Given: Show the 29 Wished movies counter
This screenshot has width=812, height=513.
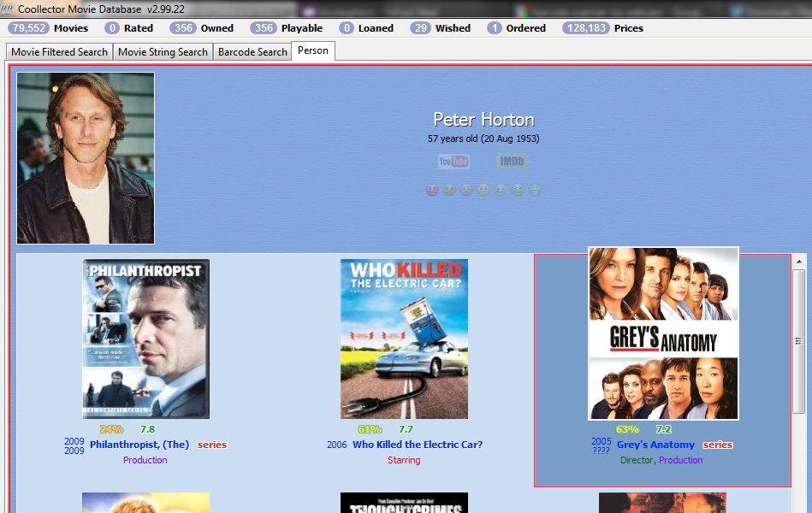Looking at the screenshot, I should tap(440, 28).
